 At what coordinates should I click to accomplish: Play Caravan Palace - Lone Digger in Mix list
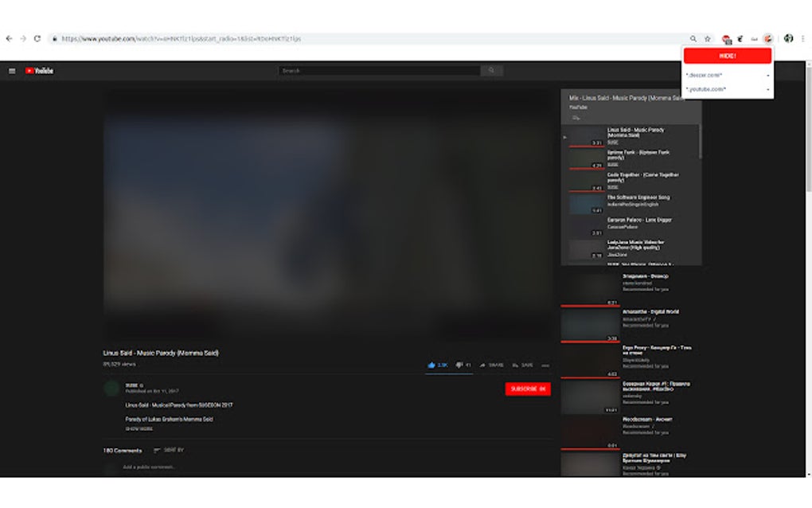[x=632, y=226]
